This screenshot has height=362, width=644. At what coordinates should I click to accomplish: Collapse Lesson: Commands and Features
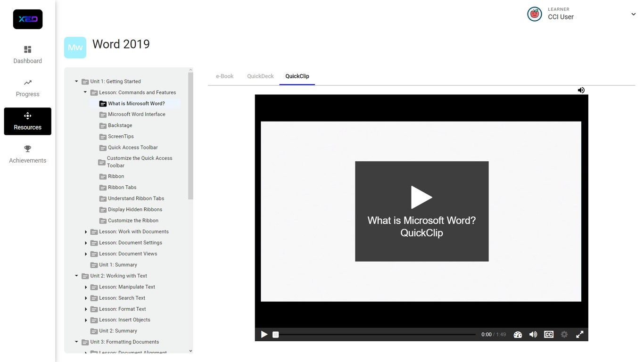pyautogui.click(x=85, y=92)
